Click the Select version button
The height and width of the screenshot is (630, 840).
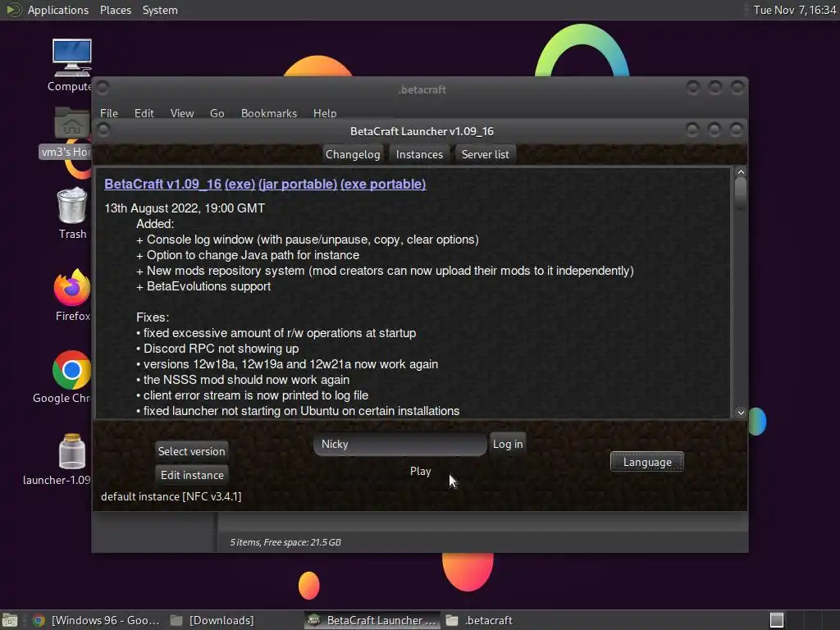[x=191, y=451]
